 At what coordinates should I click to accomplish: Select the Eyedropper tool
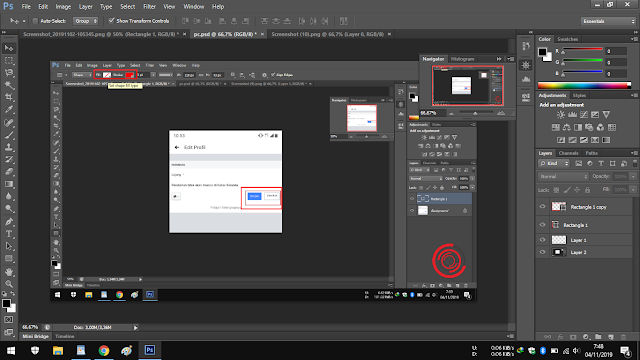tap(9, 110)
